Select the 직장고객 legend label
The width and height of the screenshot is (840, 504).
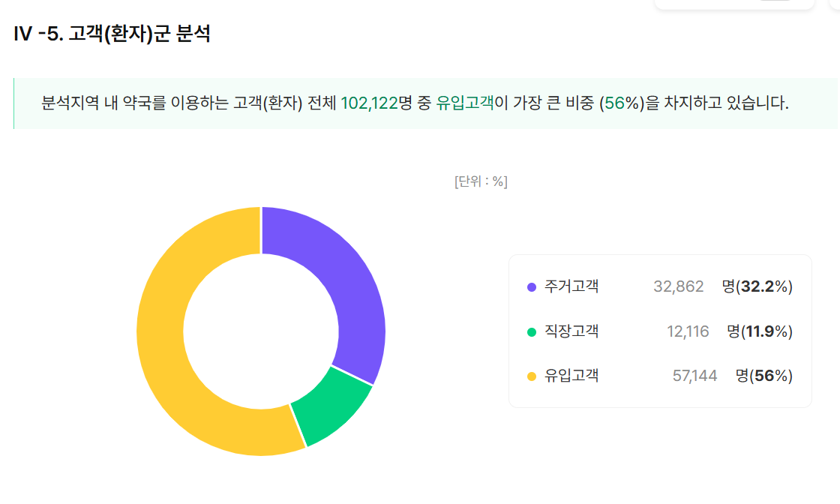tap(571, 331)
